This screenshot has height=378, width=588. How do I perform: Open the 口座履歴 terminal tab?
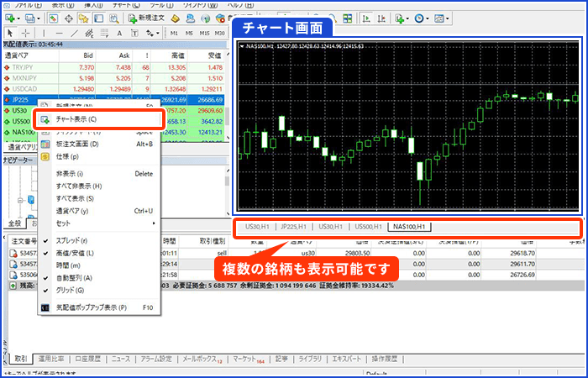tap(88, 359)
